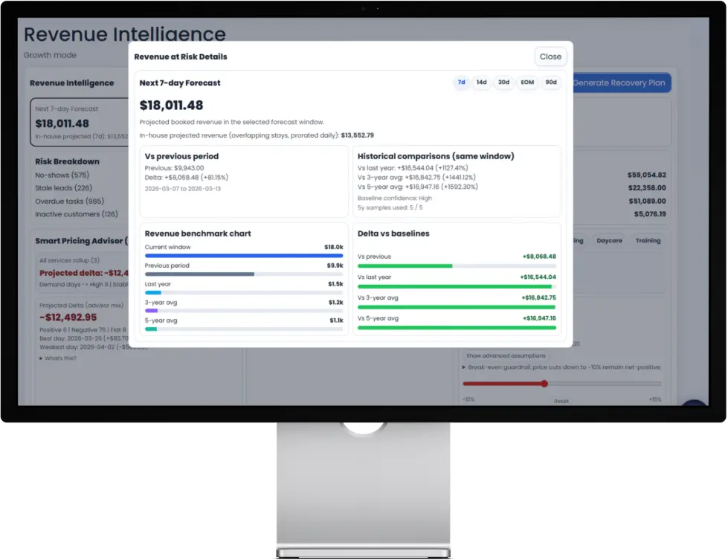Image resolution: width=728 pixels, height=560 pixels.
Task: Adjust the price-cut guardrail slider
Action: 544,384
